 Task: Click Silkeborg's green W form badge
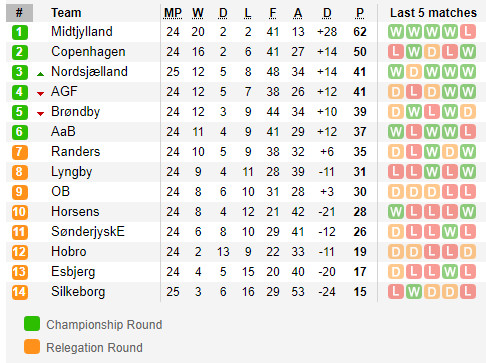(x=414, y=292)
